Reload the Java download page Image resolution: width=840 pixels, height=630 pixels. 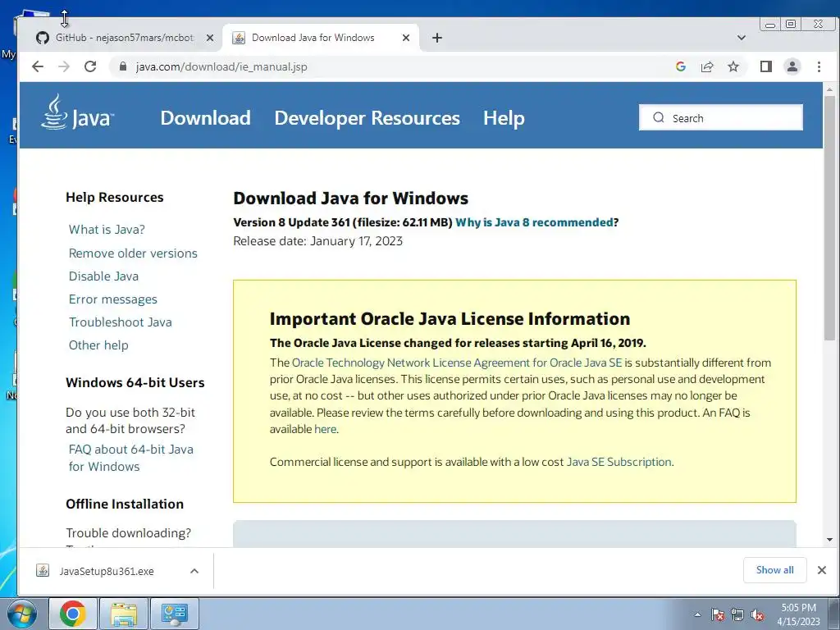(x=90, y=66)
